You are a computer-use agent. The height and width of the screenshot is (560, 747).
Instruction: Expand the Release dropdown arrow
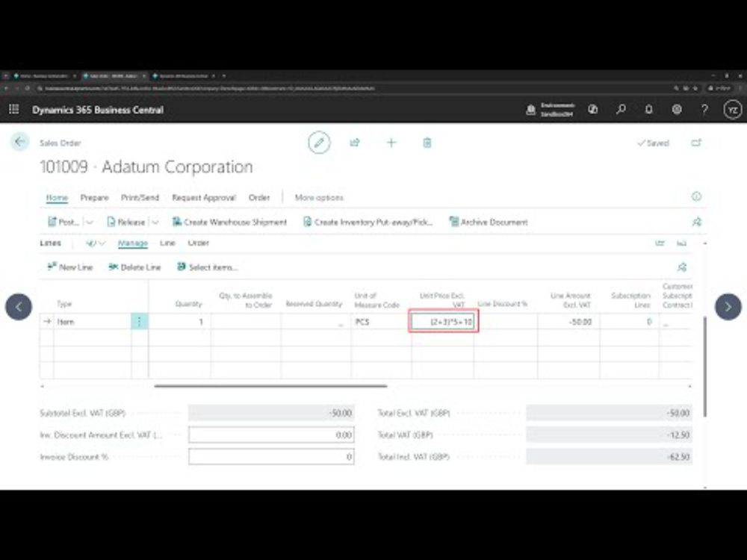[155, 222]
